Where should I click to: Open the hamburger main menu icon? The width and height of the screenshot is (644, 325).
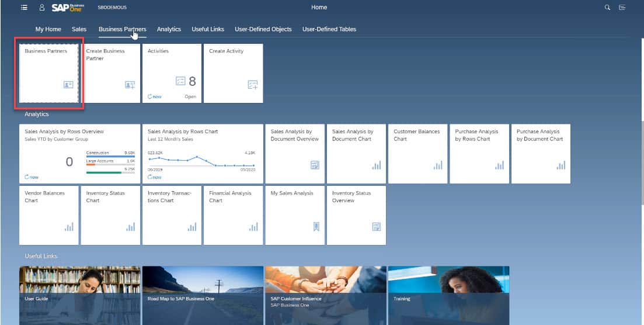click(24, 8)
